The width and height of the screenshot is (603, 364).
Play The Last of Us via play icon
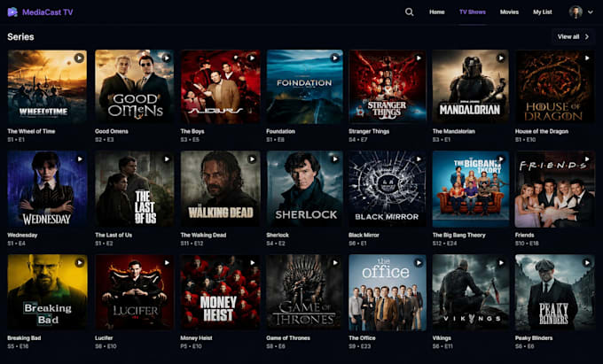167,159
